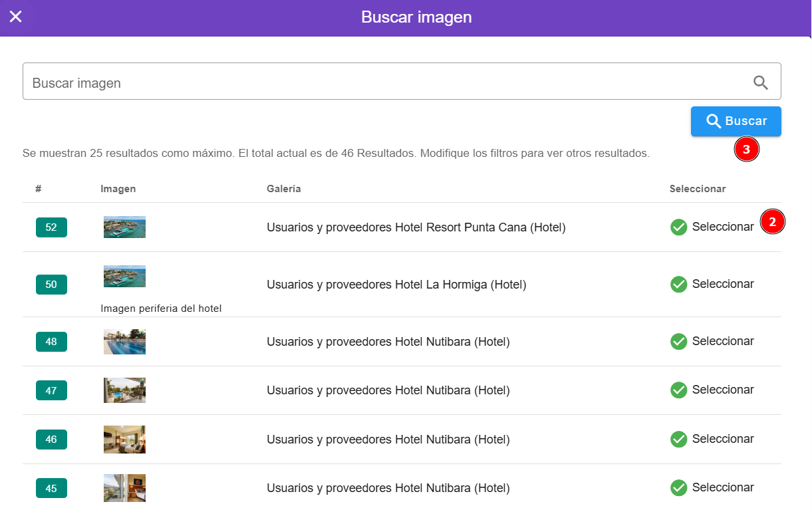This screenshot has height=512, width=812.
Task: Open thumbnail of Hotel Resort Punta Cana image
Action: pos(124,227)
